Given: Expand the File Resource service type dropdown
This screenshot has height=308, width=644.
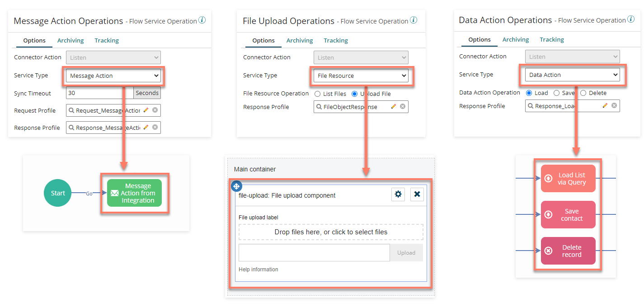Looking at the screenshot, I should click(x=361, y=76).
